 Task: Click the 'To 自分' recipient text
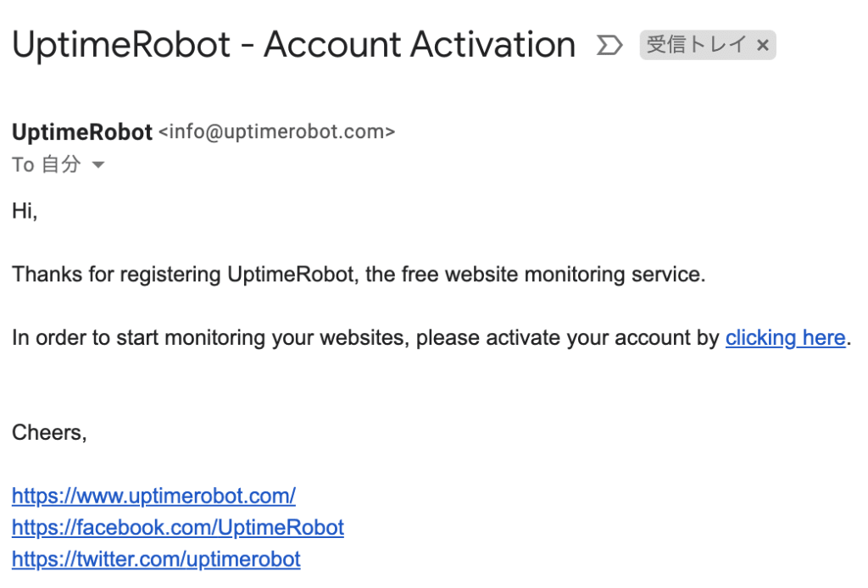click(x=47, y=164)
